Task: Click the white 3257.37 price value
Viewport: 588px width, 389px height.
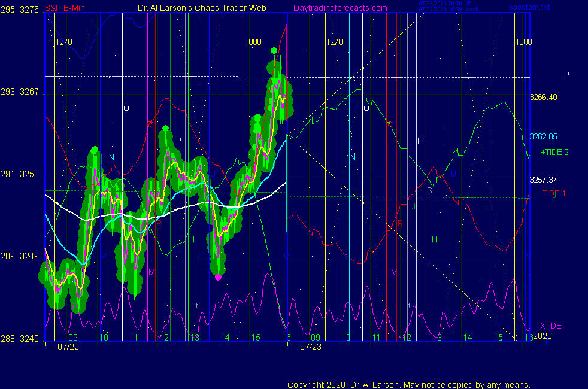Action: [543, 180]
